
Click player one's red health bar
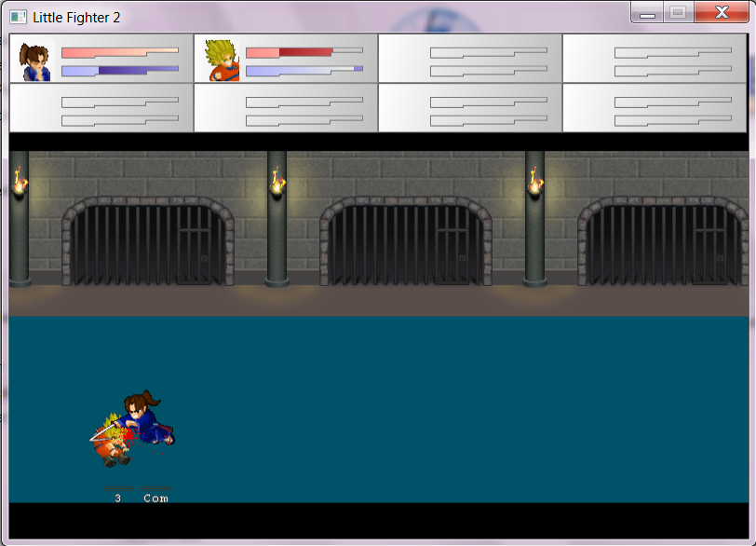(x=120, y=52)
